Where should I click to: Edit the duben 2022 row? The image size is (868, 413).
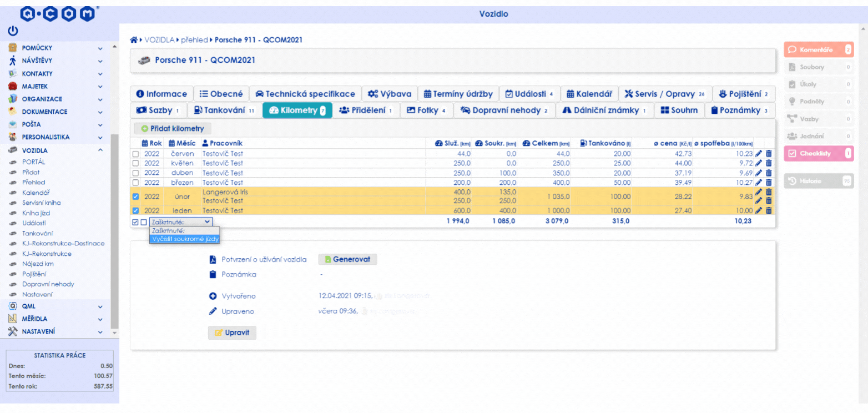(759, 173)
